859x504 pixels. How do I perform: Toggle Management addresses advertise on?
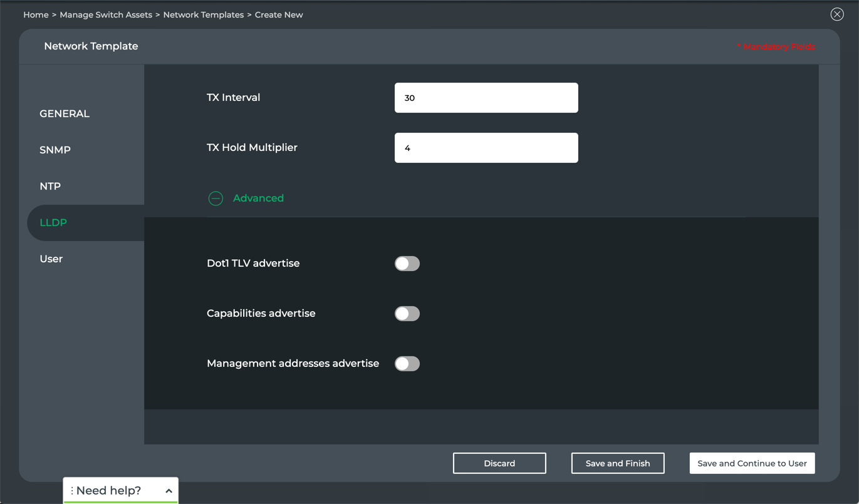pos(407,364)
